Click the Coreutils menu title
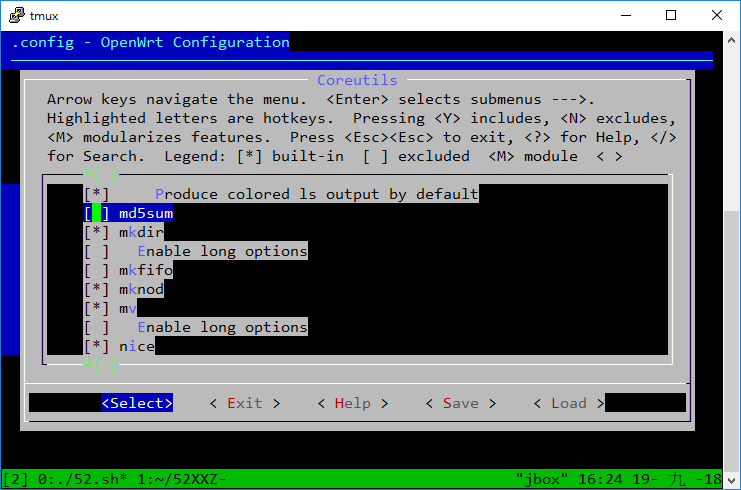Viewport: 741px width, 490px height. (357, 80)
